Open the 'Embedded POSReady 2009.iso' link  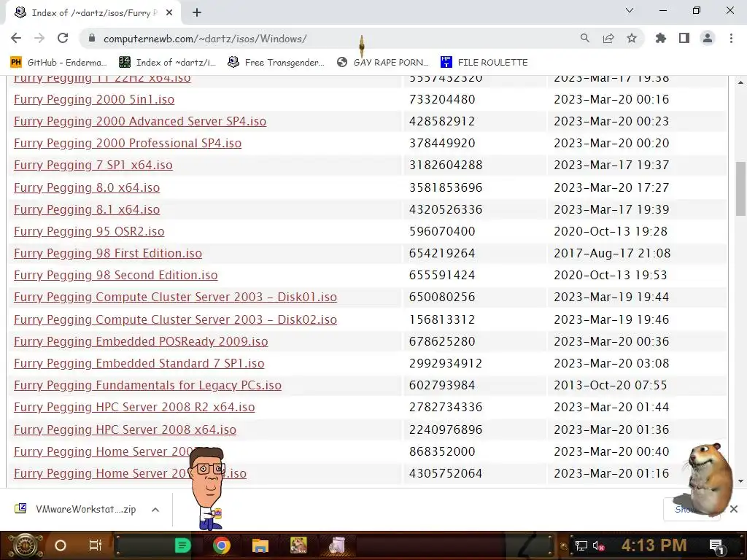141,341
